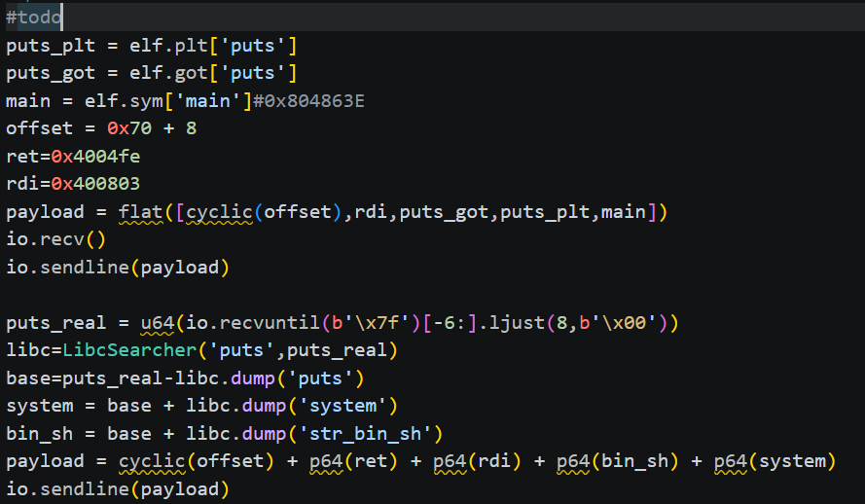Click 'p64(bin_sh)' in the final payload

(x=617, y=461)
